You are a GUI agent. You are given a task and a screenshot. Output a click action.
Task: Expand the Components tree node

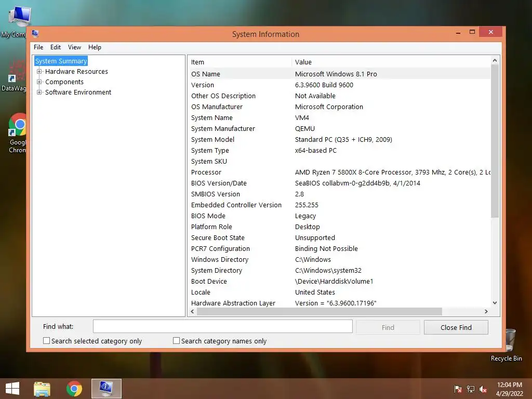[39, 82]
